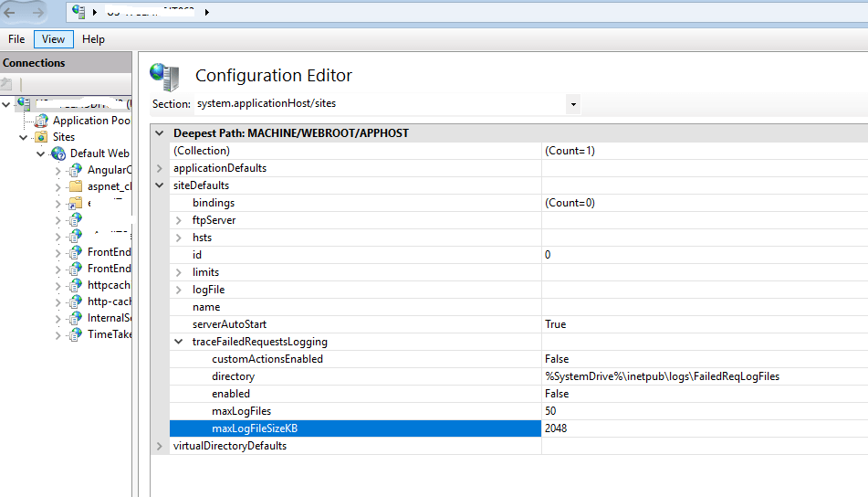
Task: Click the Configuration Editor header icon
Action: point(165,77)
